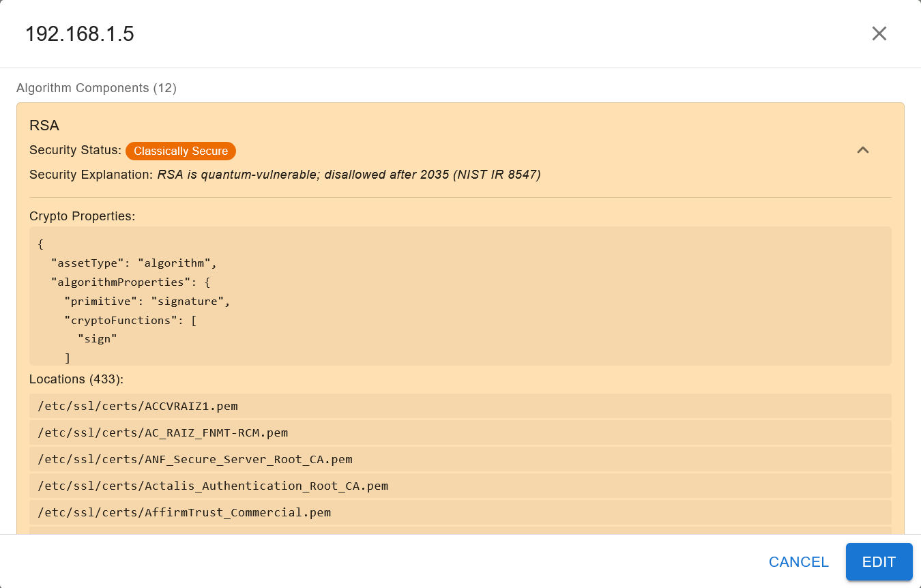
Task: Click the blue EDIT button
Action: tap(879, 562)
